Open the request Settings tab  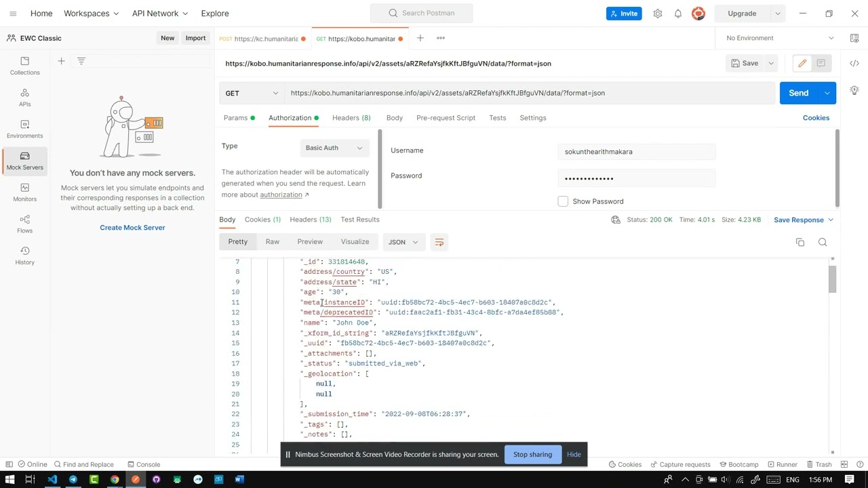point(533,118)
